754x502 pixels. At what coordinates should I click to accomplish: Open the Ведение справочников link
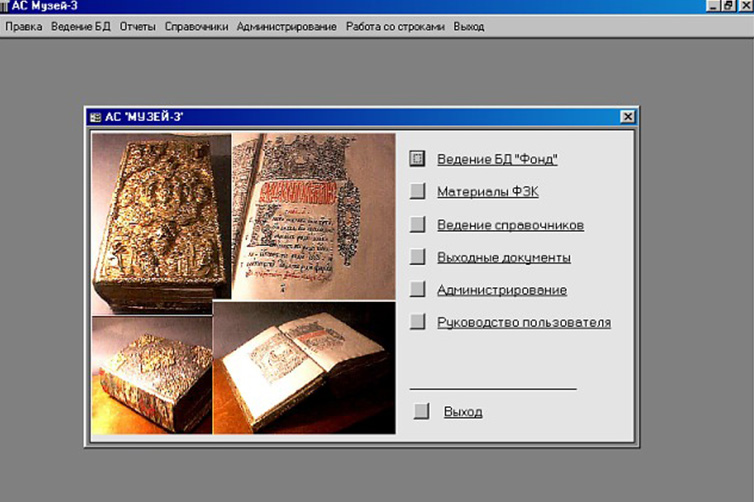pos(510,225)
